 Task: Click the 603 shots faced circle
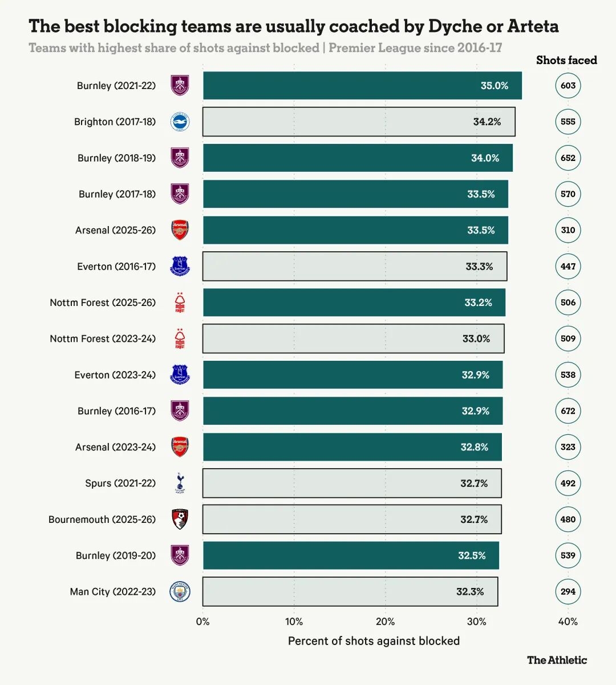tap(568, 86)
